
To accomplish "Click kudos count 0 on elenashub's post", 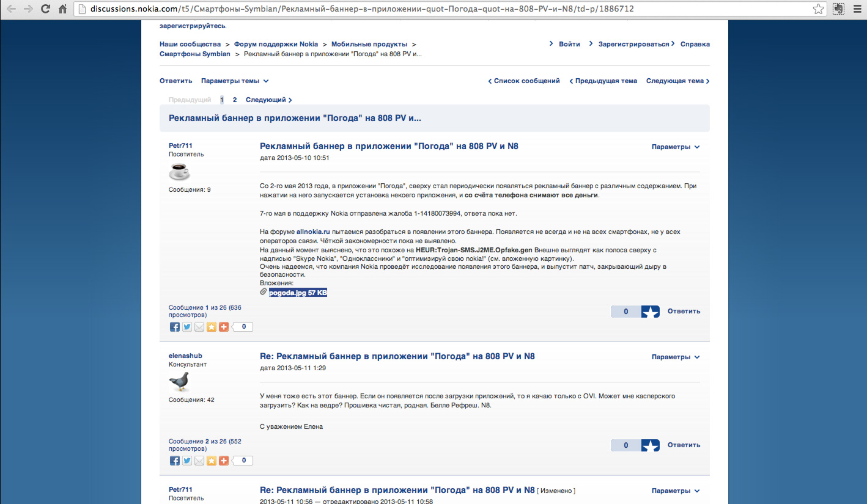I will (x=626, y=445).
